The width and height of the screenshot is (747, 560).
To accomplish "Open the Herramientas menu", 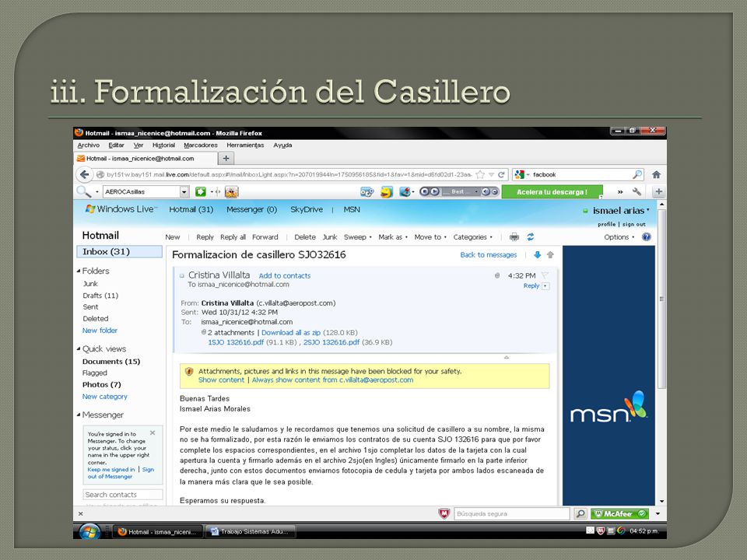I will click(x=245, y=145).
